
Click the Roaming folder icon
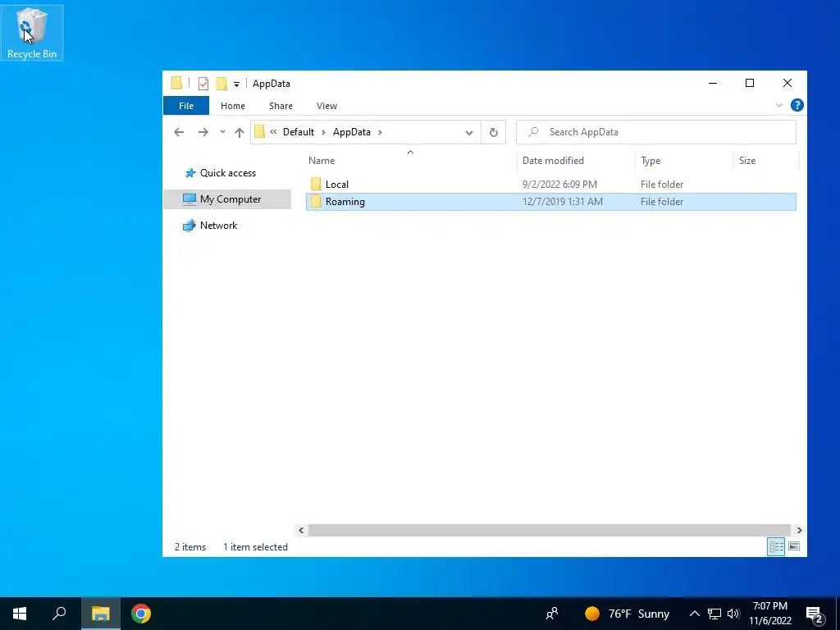click(x=316, y=202)
